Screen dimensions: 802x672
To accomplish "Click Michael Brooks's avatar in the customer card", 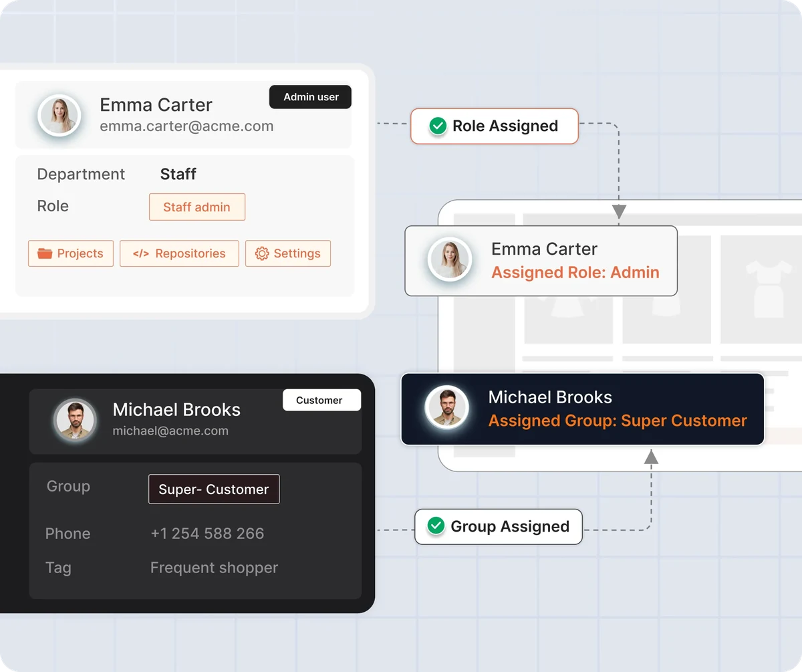I will pos(75,421).
